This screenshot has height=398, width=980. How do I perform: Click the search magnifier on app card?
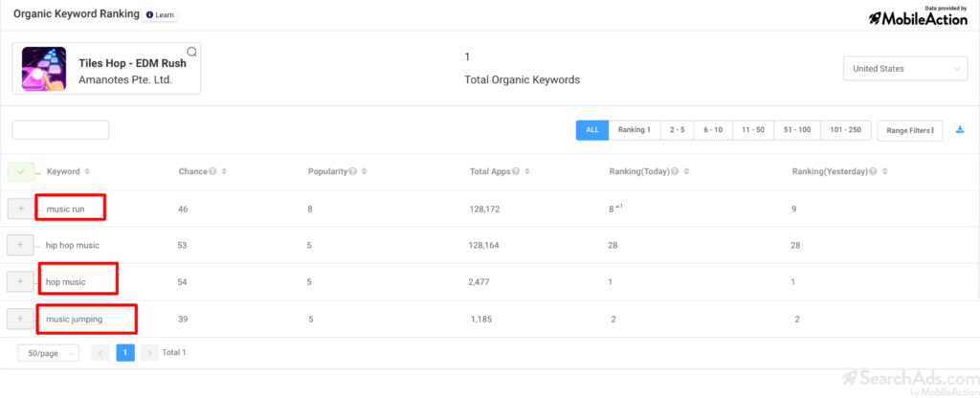(191, 52)
